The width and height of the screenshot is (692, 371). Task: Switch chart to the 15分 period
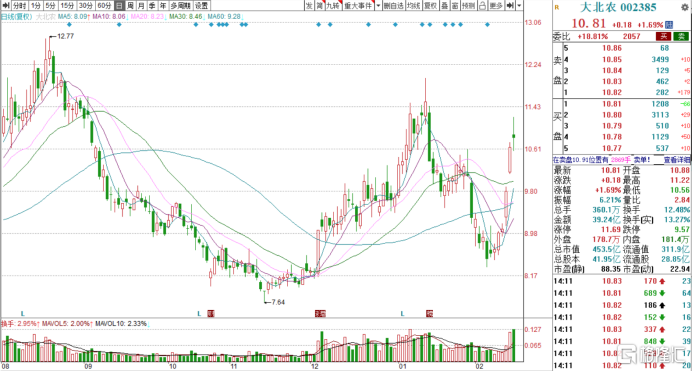(67, 5)
